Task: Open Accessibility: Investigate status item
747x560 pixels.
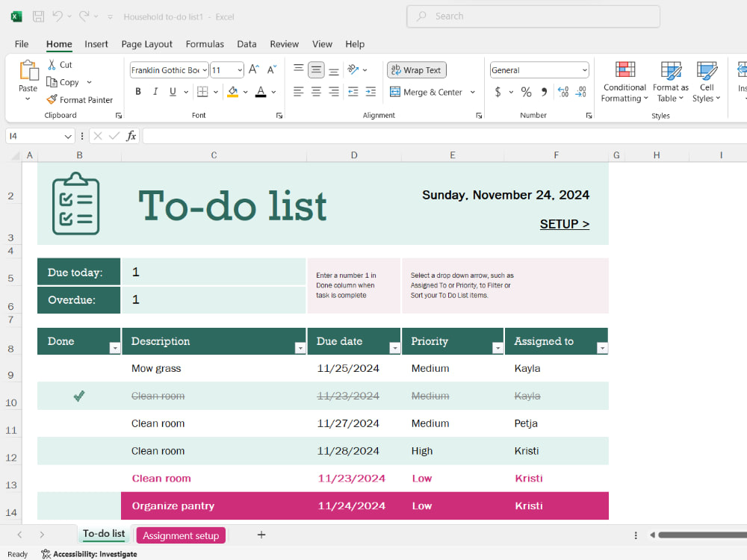Action: 89,554
